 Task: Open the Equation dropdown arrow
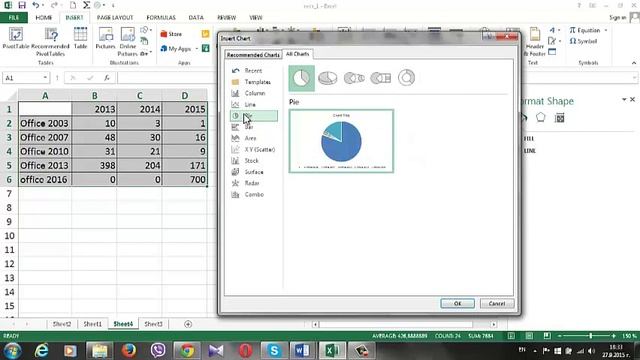click(606, 30)
